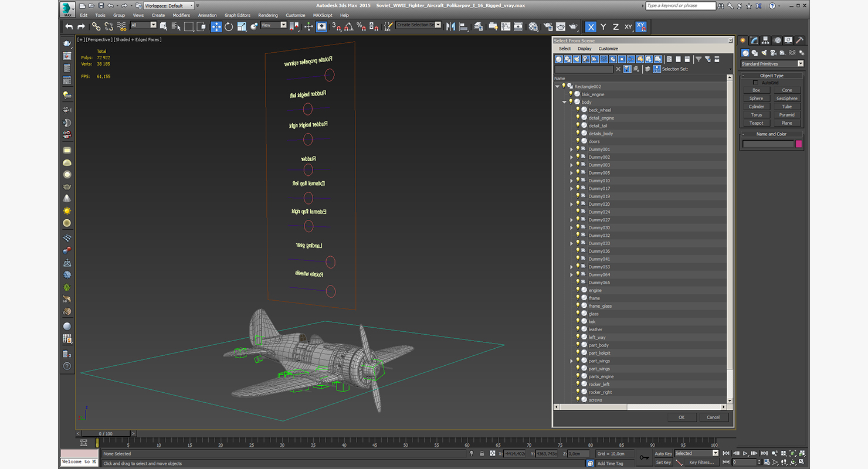Viewport: 868px width, 469px height.
Task: Toggle the light bulb next to blok_engine
Action: coord(571,94)
